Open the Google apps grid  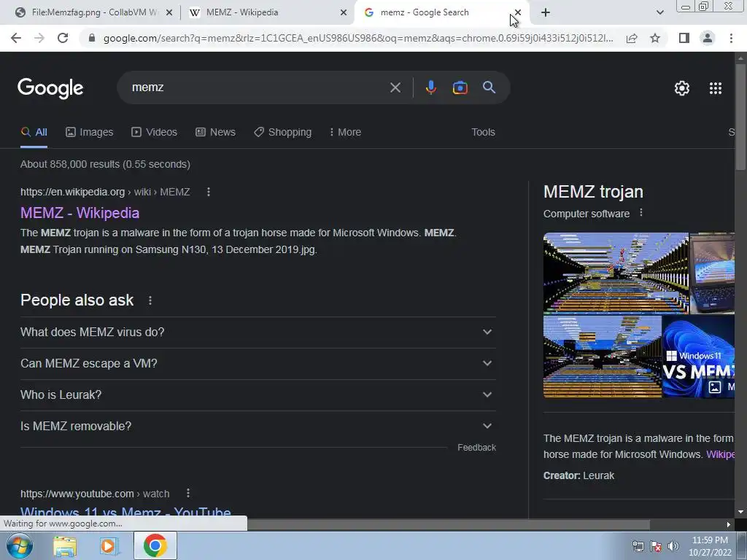[x=715, y=88]
